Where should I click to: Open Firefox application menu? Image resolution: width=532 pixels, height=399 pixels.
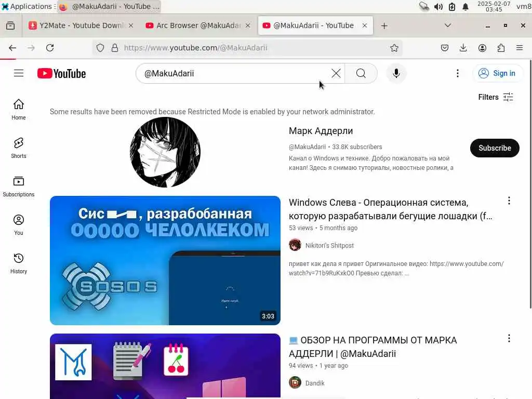pos(520,48)
